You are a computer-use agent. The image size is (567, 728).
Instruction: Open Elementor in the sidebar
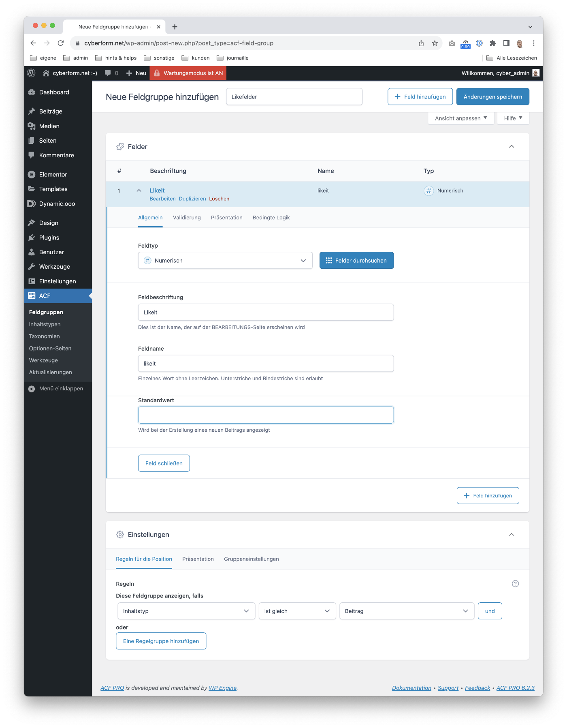[58, 174]
